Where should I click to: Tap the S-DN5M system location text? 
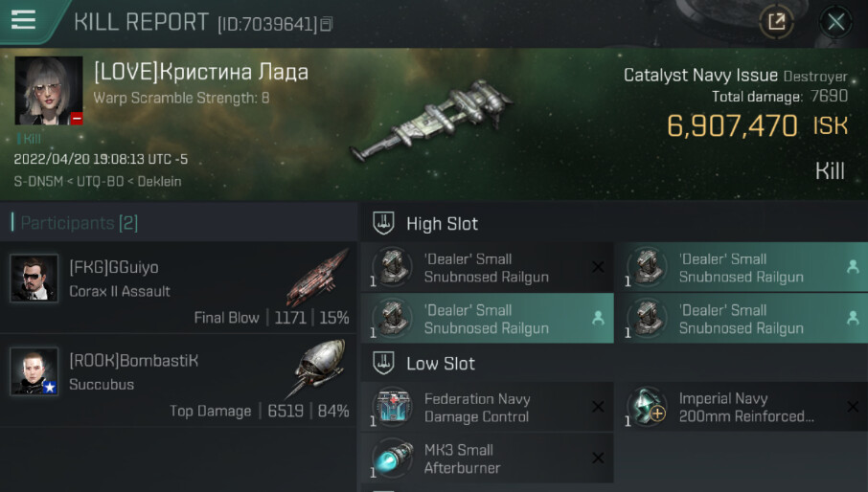coord(34,181)
